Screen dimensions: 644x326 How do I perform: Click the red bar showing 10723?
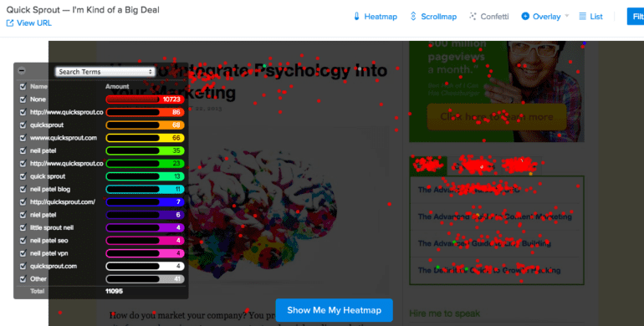point(145,99)
